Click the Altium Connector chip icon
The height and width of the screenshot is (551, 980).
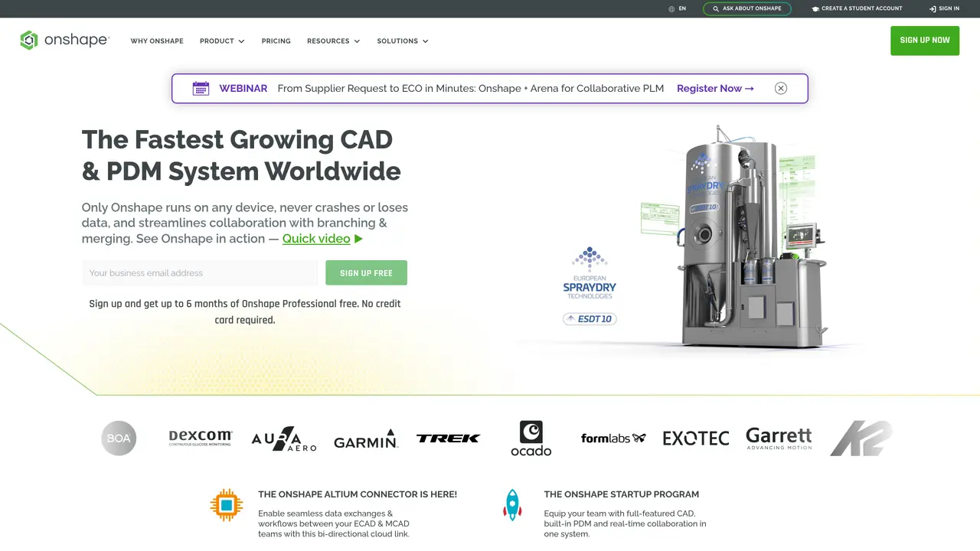pyautogui.click(x=227, y=505)
